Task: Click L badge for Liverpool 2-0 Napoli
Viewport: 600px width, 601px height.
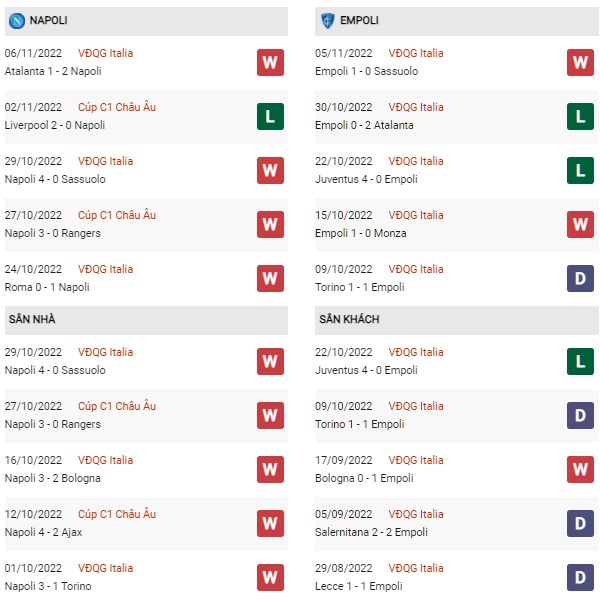Action: pyautogui.click(x=270, y=117)
